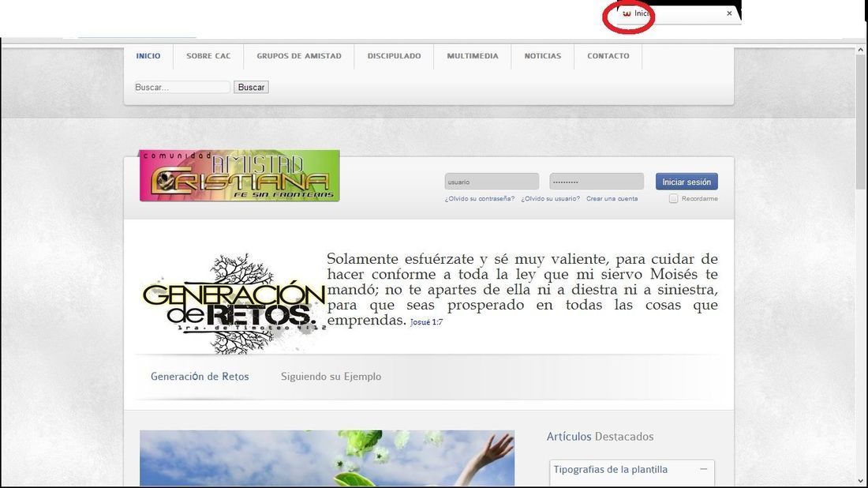
Task: Open ¿Olvido su contraseña? link
Action: pyautogui.click(x=480, y=199)
